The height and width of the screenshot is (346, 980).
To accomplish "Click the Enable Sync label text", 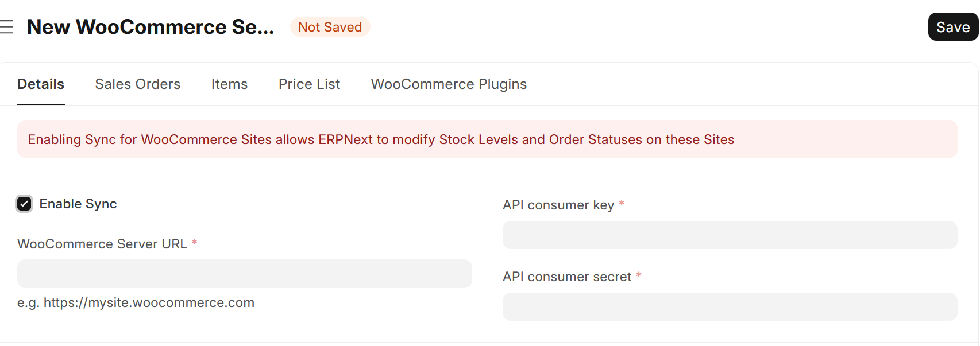I will click(77, 204).
